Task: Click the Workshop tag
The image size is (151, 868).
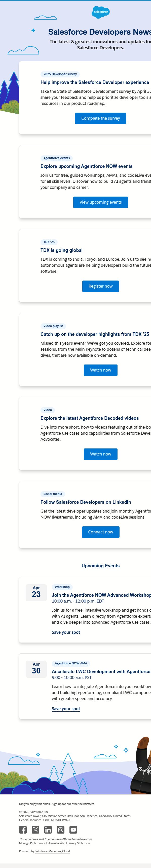Action: [x=62, y=587]
